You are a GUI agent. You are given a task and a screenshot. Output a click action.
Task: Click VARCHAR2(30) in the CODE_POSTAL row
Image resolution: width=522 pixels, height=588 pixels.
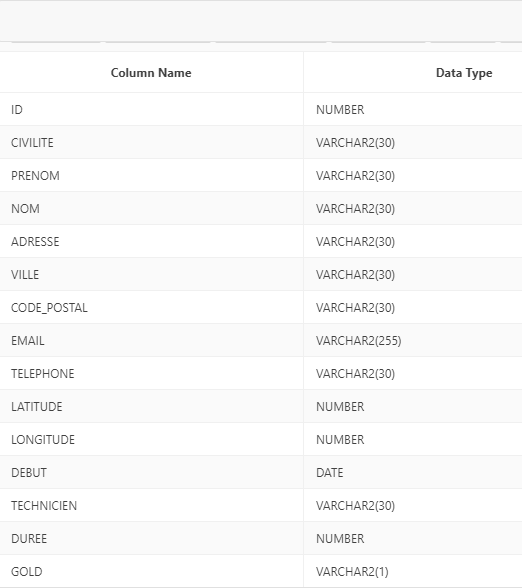[x=356, y=308]
